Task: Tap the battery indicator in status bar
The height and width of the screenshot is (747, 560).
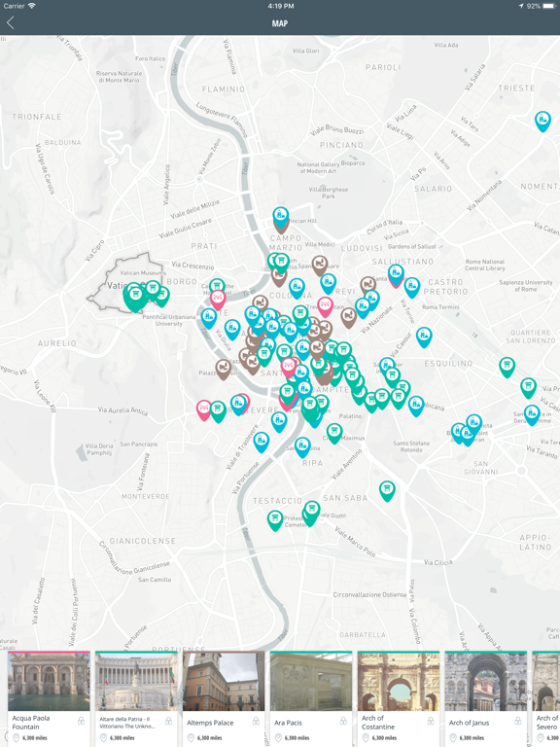Action: (550, 6)
